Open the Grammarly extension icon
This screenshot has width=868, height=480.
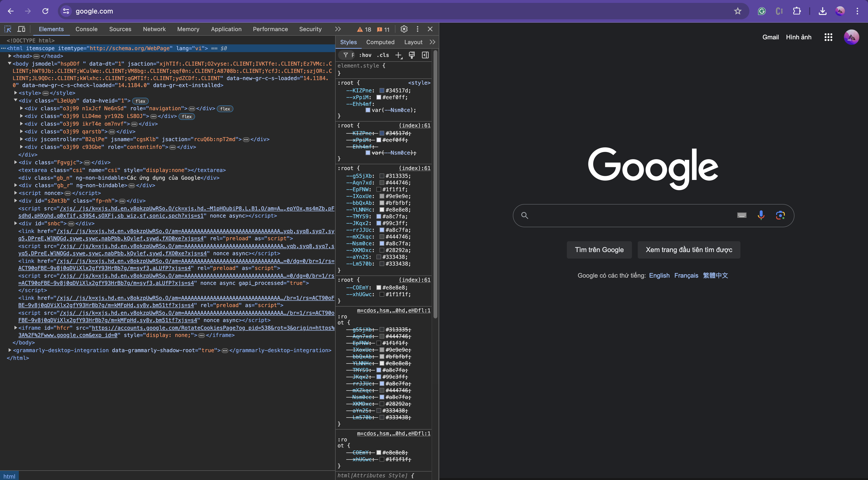[x=761, y=11]
